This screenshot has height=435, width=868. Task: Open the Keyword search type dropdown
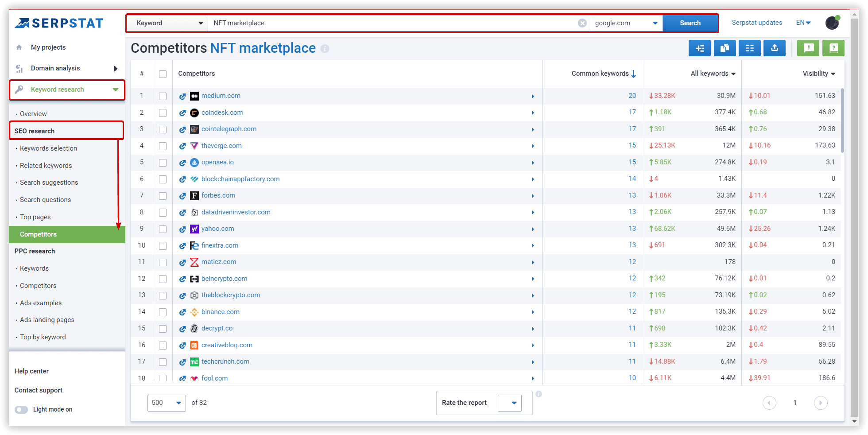(x=167, y=23)
